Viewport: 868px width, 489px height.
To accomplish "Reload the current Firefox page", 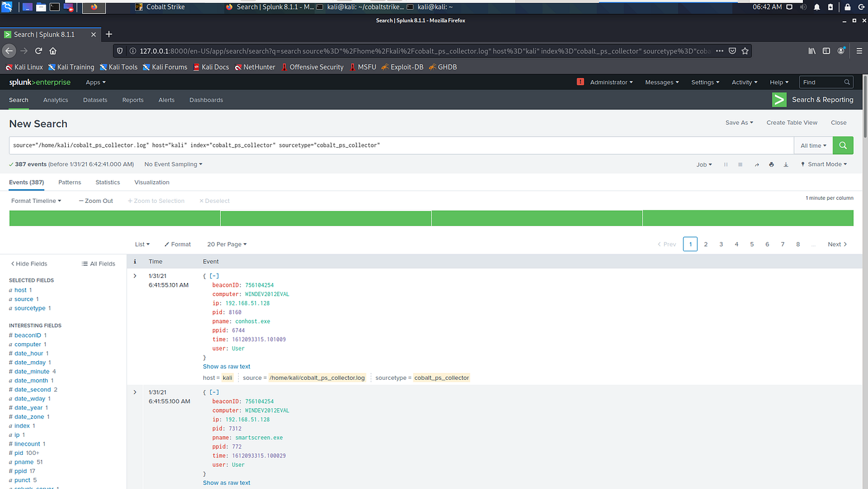I will [x=38, y=51].
